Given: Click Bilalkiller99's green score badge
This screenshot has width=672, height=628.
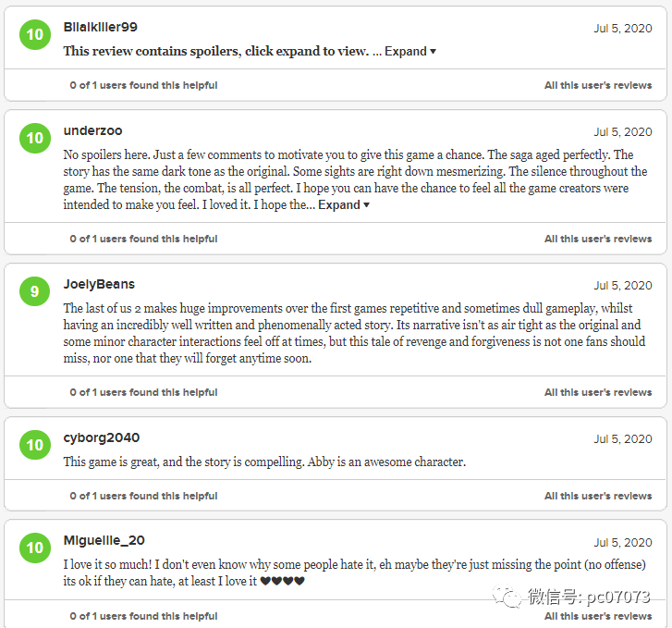Looking at the screenshot, I should click(x=34, y=35).
